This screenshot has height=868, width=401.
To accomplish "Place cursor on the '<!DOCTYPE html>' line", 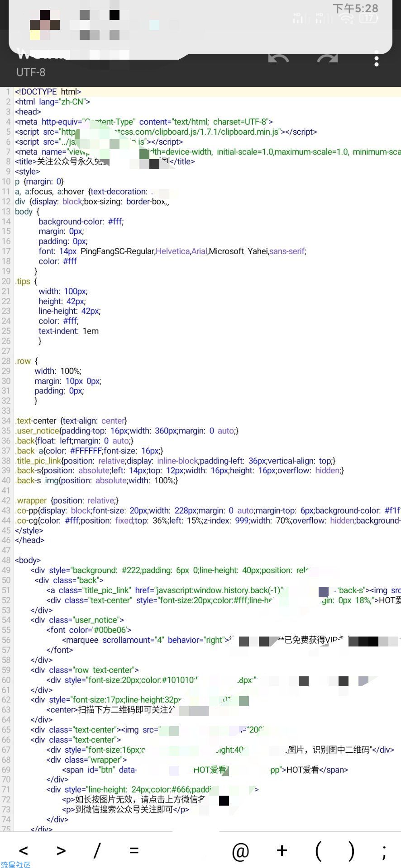I will (x=48, y=92).
